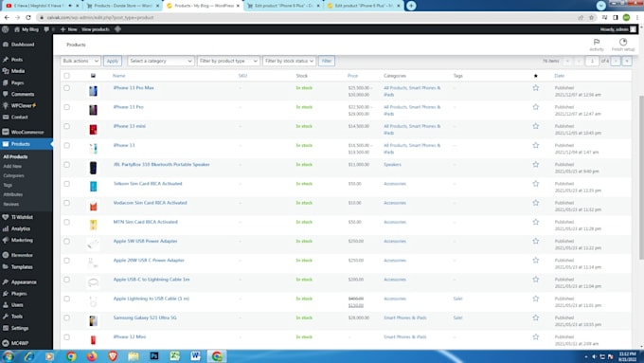This screenshot has width=644, height=363.
Task: Open the Bulk actions dropdown
Action: tap(80, 61)
